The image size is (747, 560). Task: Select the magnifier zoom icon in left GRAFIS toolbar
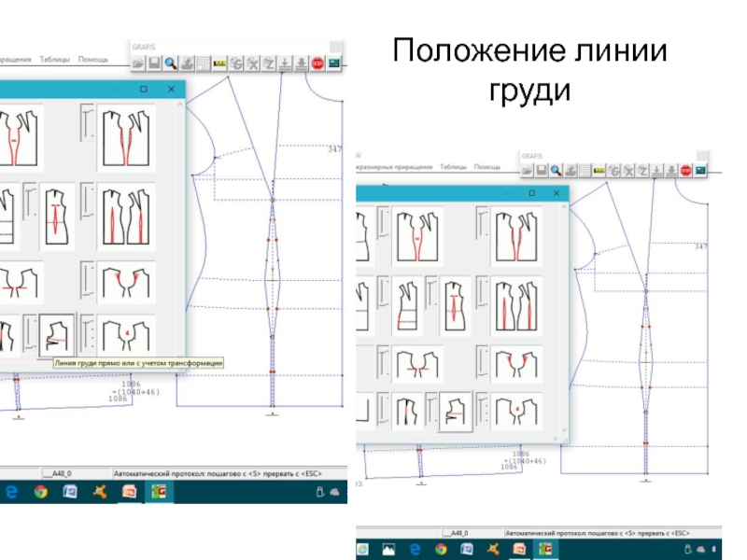click(171, 63)
